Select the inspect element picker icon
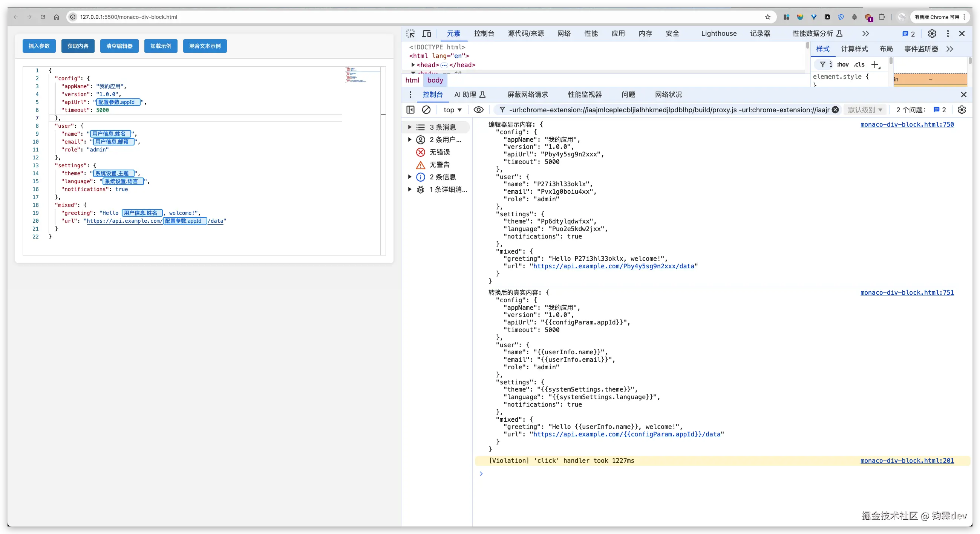 point(410,34)
